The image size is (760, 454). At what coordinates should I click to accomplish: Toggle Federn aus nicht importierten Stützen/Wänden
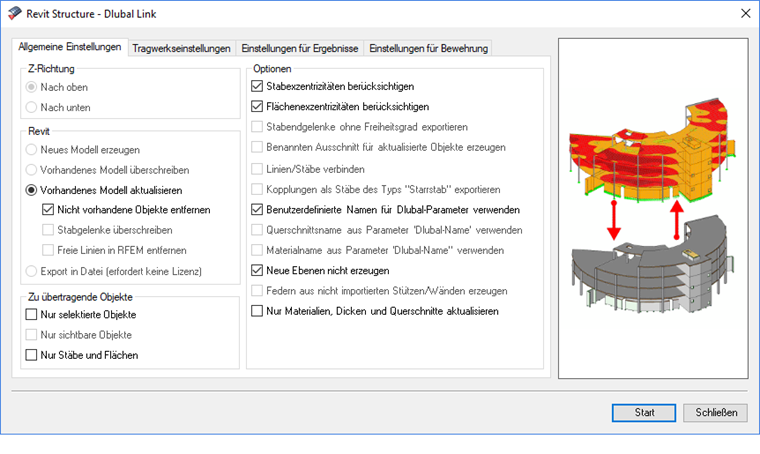click(257, 291)
